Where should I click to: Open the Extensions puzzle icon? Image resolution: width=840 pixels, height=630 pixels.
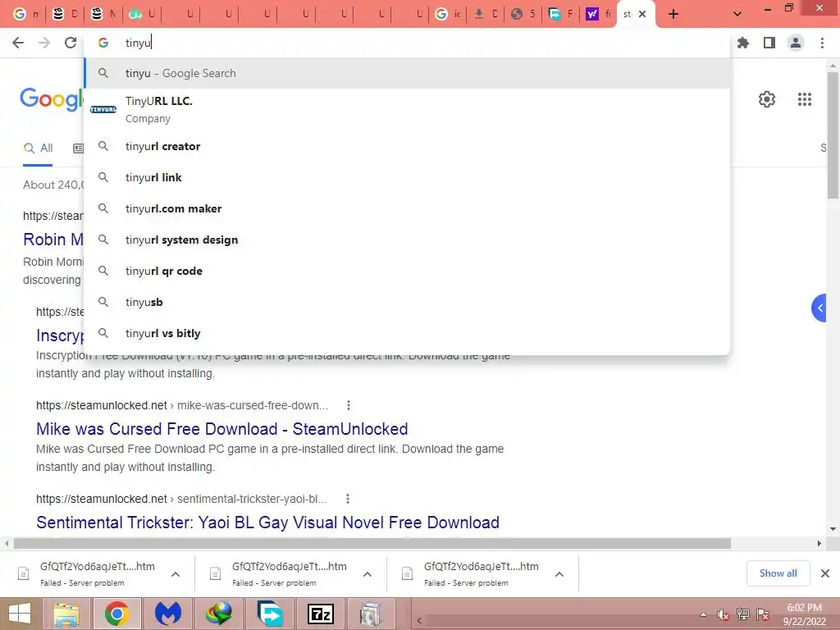(x=743, y=43)
